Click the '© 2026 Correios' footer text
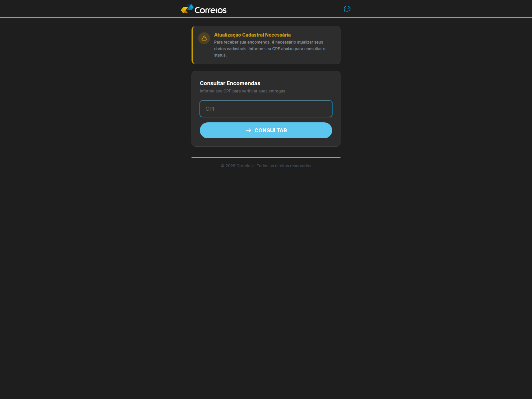532x399 pixels. click(266, 166)
